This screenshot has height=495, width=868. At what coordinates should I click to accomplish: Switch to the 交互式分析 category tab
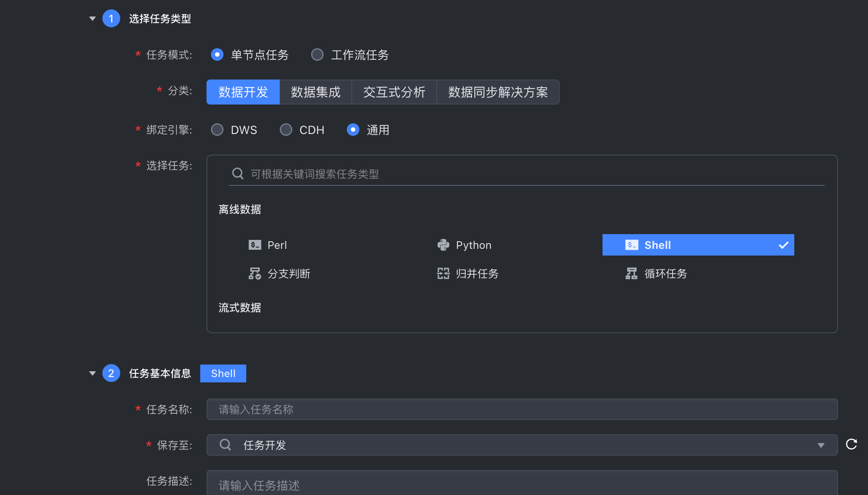(x=394, y=92)
